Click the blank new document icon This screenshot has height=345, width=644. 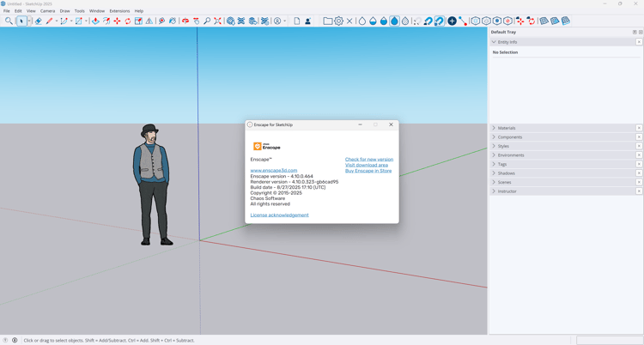pos(297,21)
